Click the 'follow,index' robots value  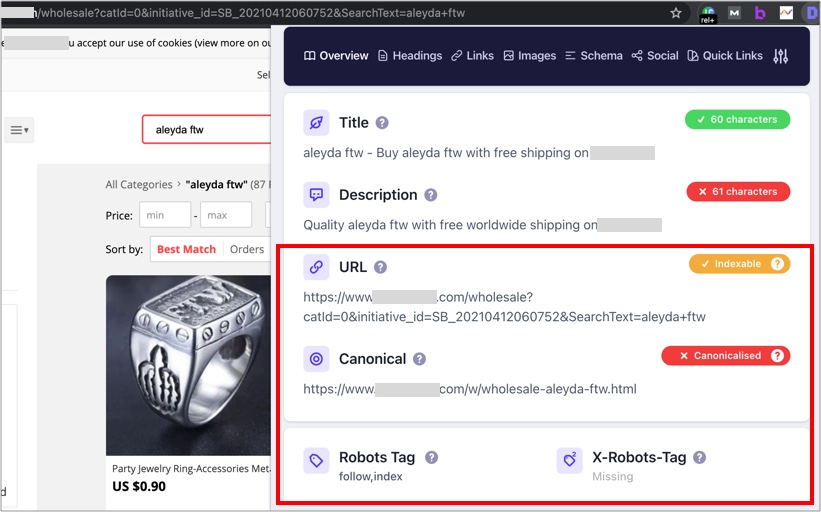click(371, 476)
